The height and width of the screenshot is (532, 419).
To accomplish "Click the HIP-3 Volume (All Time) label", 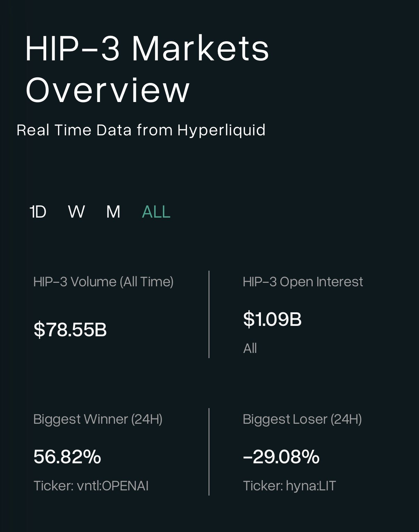I will [103, 282].
